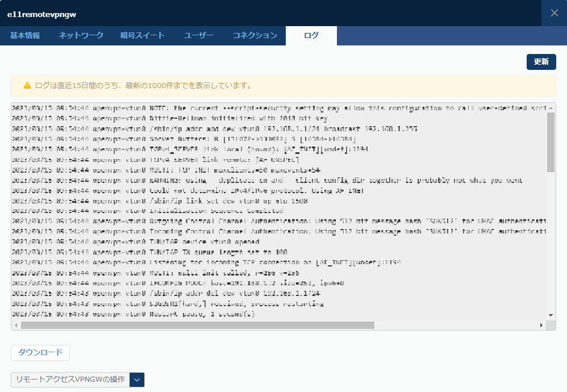Select the currently active ログ tab
This screenshot has width=567, height=392.
(311, 35)
